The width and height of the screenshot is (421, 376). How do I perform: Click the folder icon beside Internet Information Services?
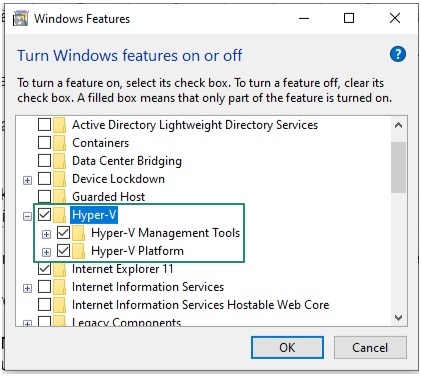pyautogui.click(x=60, y=287)
